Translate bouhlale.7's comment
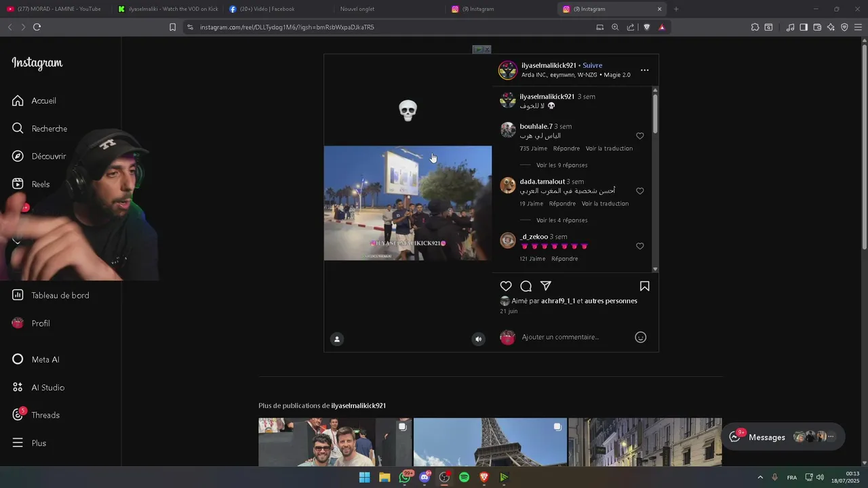This screenshot has height=488, width=868. point(609,148)
